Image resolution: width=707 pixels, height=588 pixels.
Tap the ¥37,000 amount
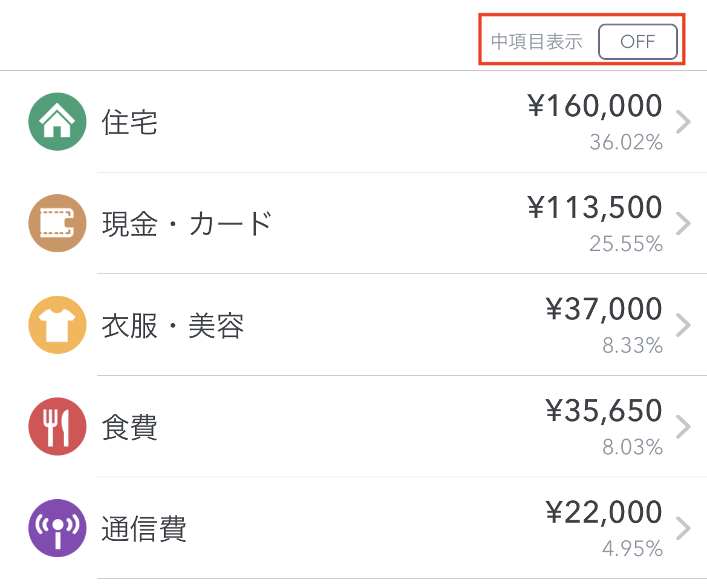[604, 310]
